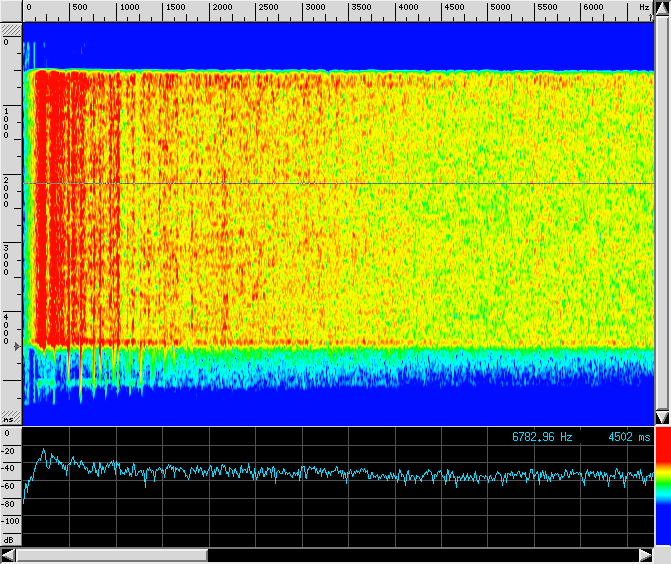The image size is (671, 564).
Task: Click the horizontal scrollbar right arrow
Action: coord(645,555)
